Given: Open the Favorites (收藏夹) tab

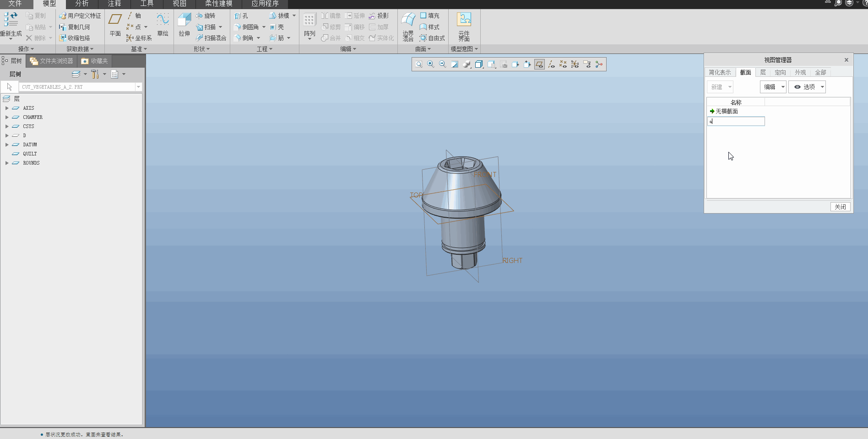Looking at the screenshot, I should point(95,61).
